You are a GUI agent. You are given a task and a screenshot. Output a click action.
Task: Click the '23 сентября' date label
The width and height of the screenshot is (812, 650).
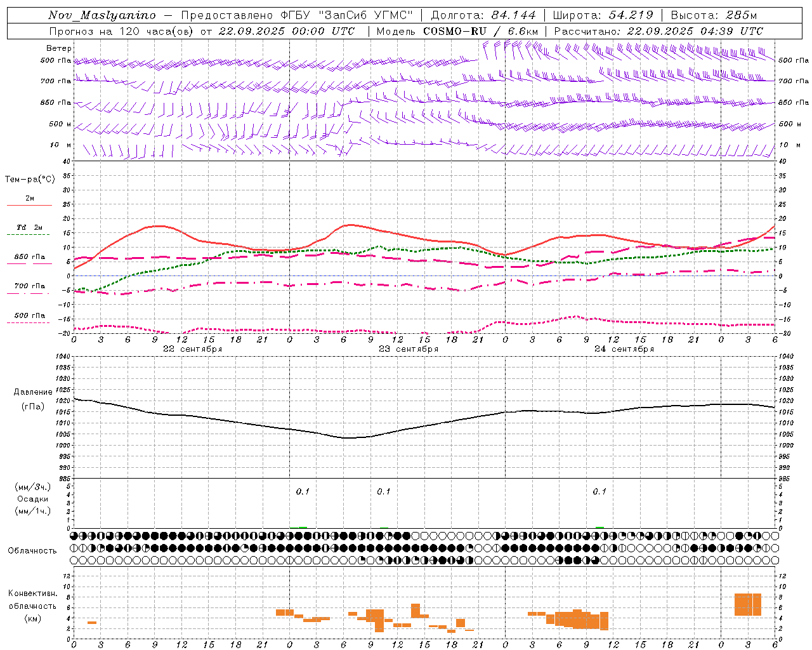408,349
